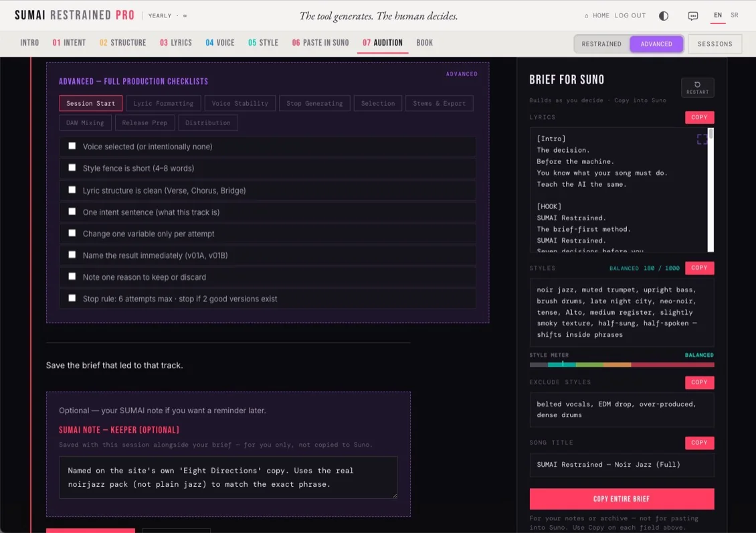Check 'Lyric structure is clean' box
The width and height of the screenshot is (756, 533).
[72, 189]
